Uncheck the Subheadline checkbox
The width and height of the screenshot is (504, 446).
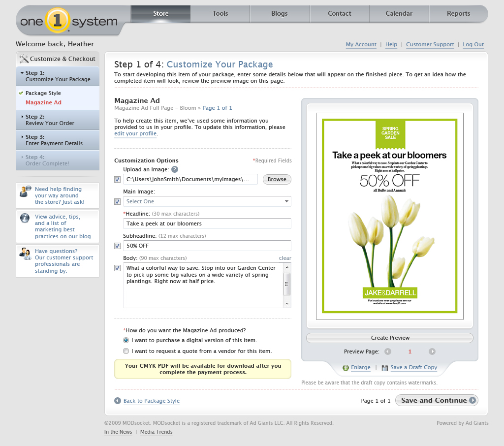coord(117,246)
